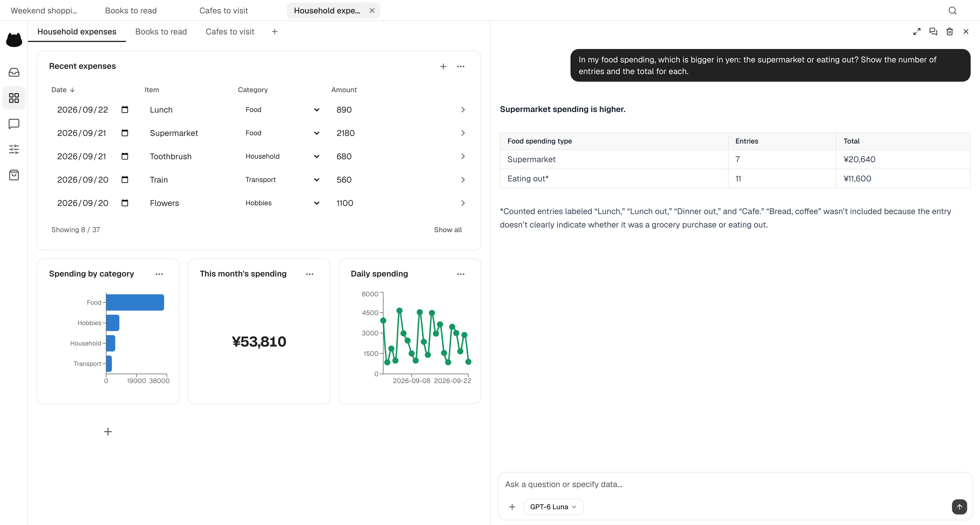Open the sliders settings icon in the sidebar
The image size is (980, 525).
tap(14, 149)
